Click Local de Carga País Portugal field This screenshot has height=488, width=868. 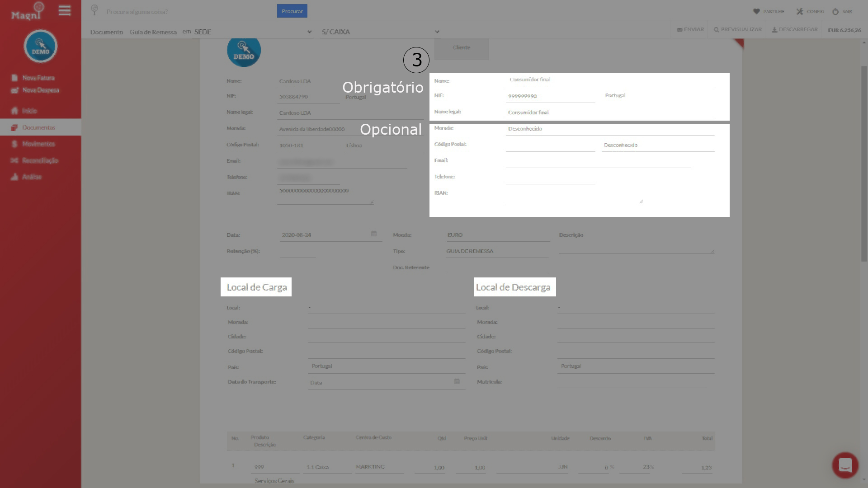(x=387, y=366)
